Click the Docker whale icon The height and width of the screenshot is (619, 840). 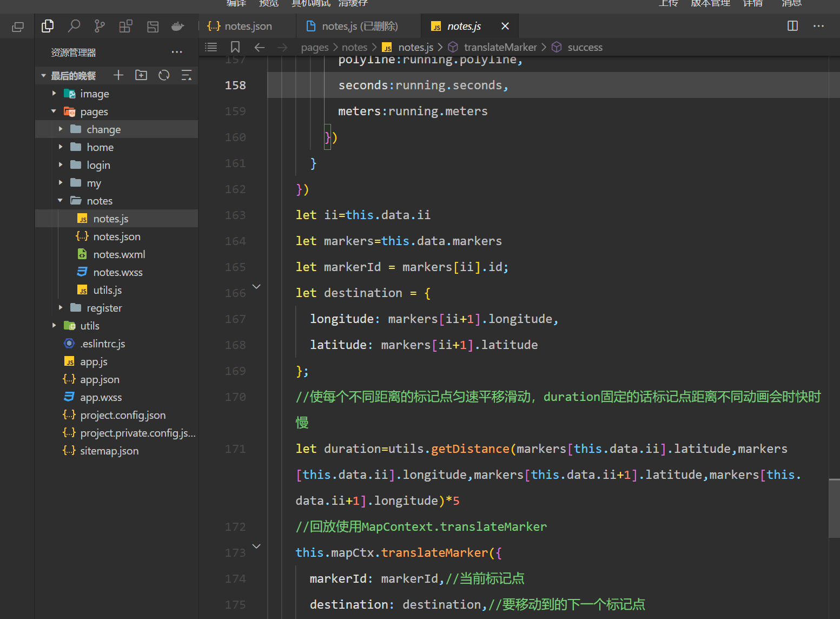(177, 26)
